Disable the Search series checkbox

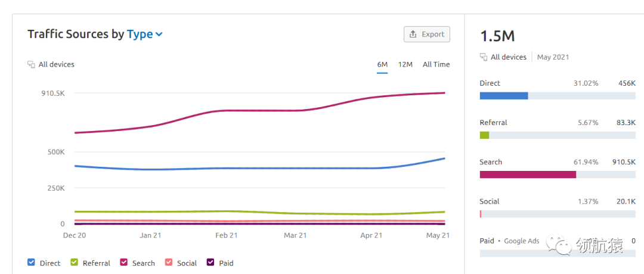[x=124, y=263]
